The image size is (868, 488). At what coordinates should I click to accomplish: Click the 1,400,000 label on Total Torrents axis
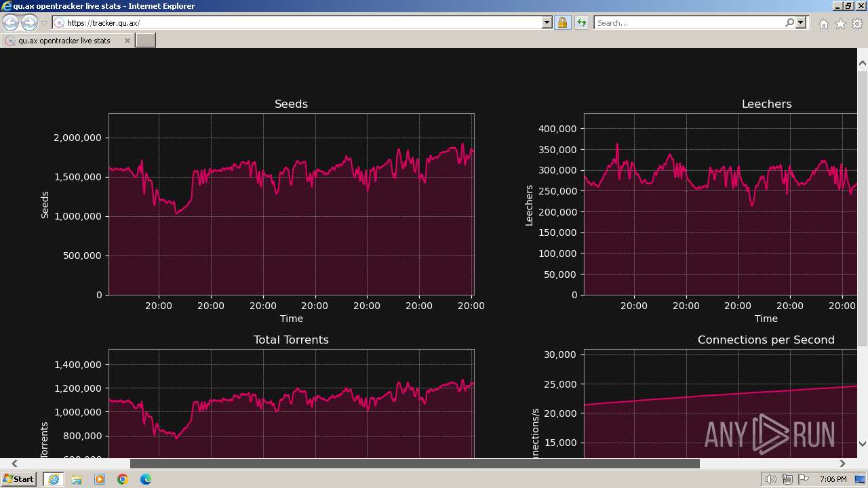click(x=77, y=365)
